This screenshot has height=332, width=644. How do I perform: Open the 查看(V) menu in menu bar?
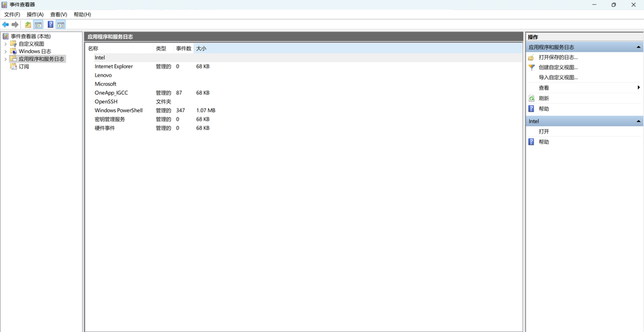click(x=58, y=14)
